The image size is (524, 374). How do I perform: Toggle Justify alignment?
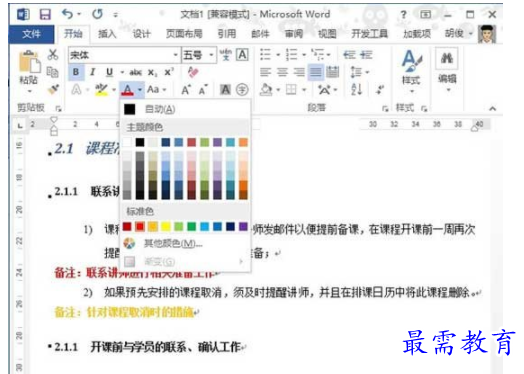pyautogui.click(x=316, y=72)
